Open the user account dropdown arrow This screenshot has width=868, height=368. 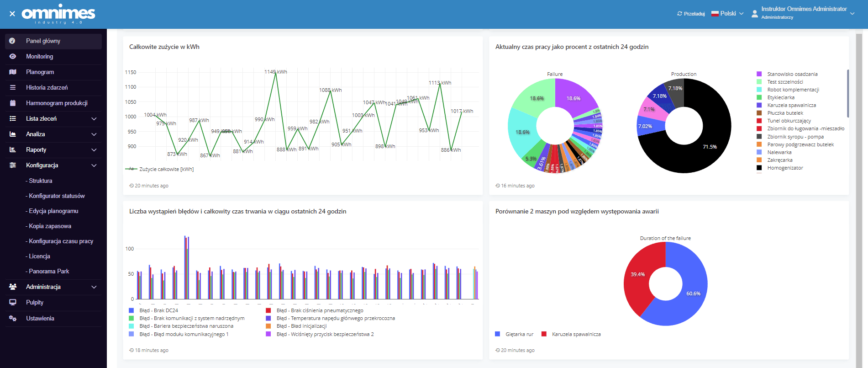click(852, 14)
